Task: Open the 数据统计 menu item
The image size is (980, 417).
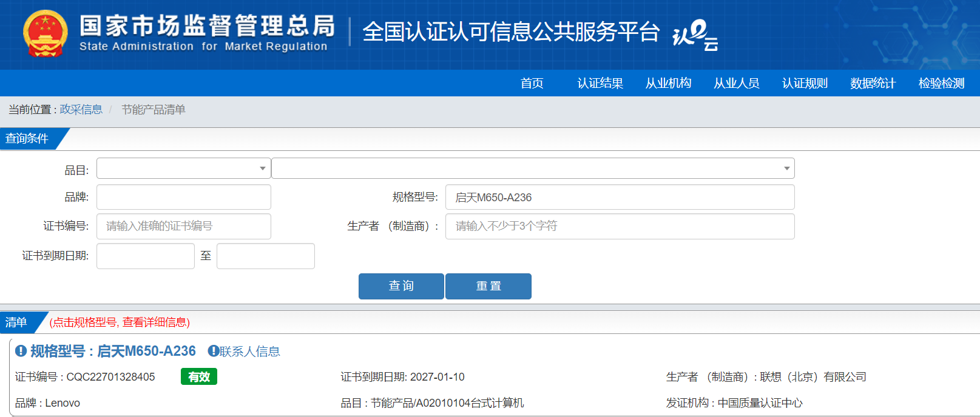Action: point(873,83)
